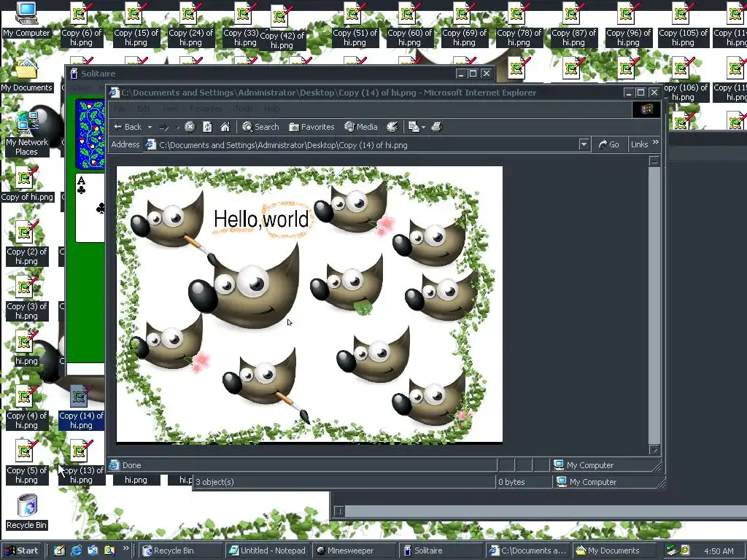Open the Mail toolbar icon
This screenshot has height=560, width=747.
coord(414,127)
